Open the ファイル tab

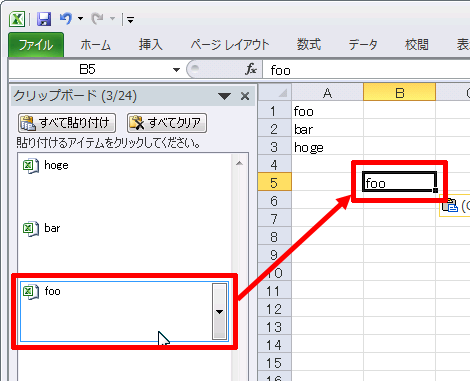pos(36,45)
